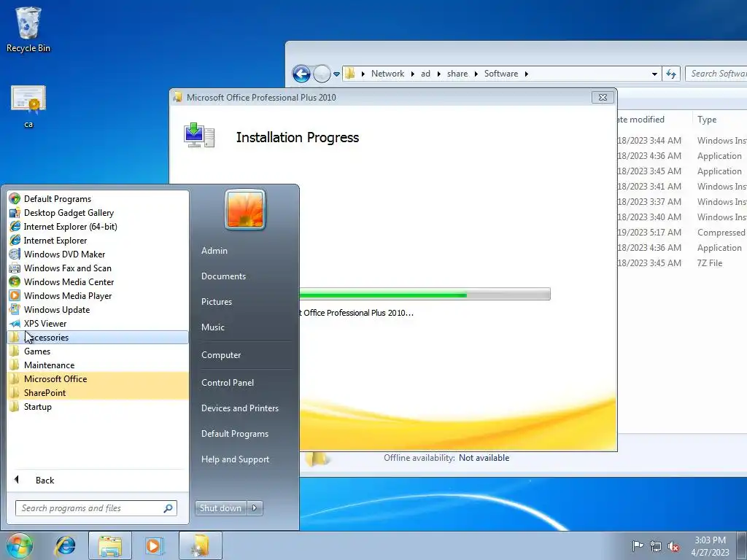Open the shut down options arrow

(255, 508)
